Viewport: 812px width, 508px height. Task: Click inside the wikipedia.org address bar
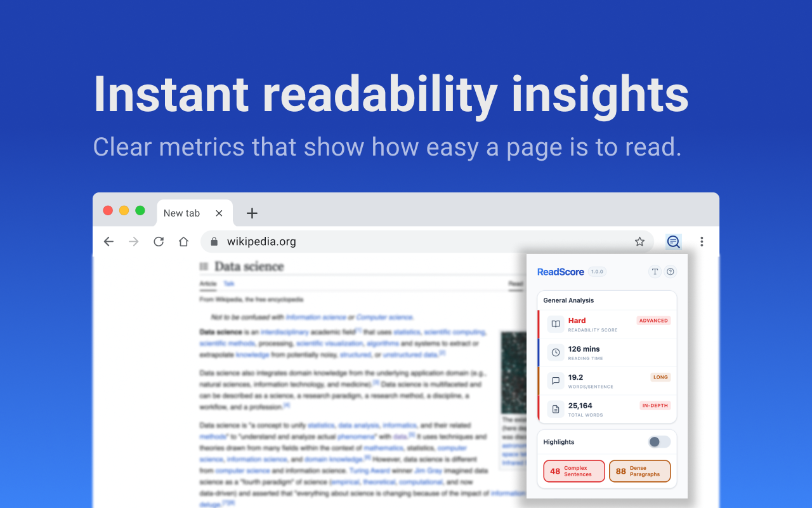[317, 241]
